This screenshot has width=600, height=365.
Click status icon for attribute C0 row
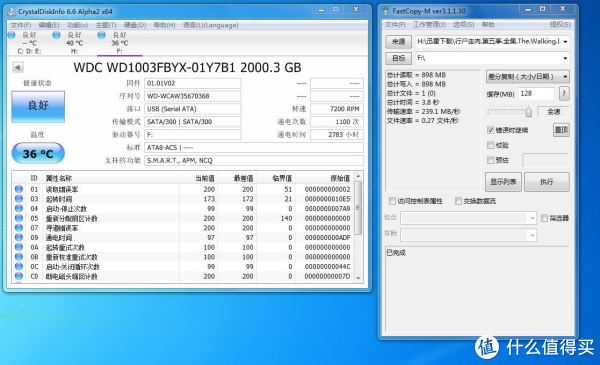pyautogui.click(x=19, y=276)
